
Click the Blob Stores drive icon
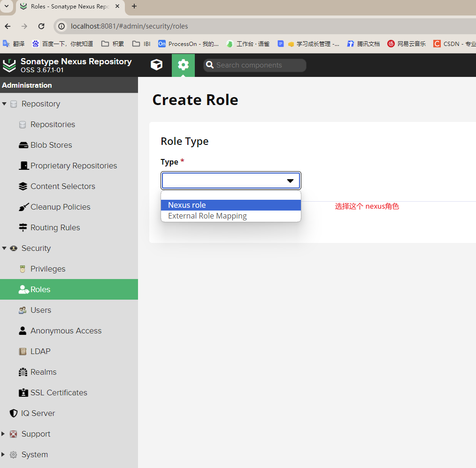click(x=23, y=145)
